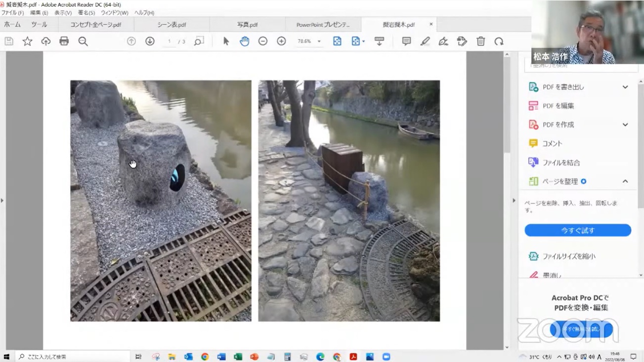Switch to the シーン表.pdf tab
The image size is (644, 362).
coord(172,25)
